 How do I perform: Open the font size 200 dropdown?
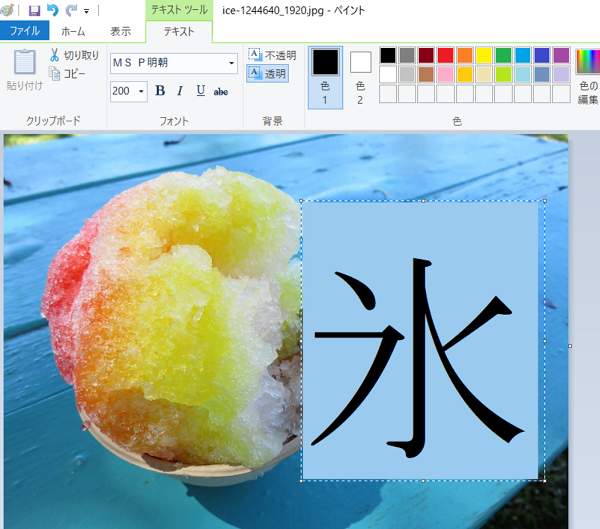(141, 91)
